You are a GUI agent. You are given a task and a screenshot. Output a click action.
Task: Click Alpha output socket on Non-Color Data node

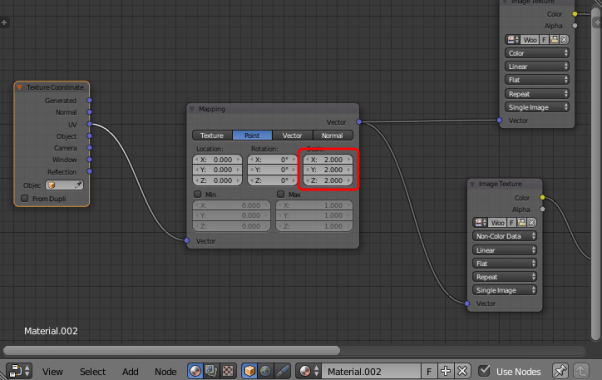pos(542,209)
